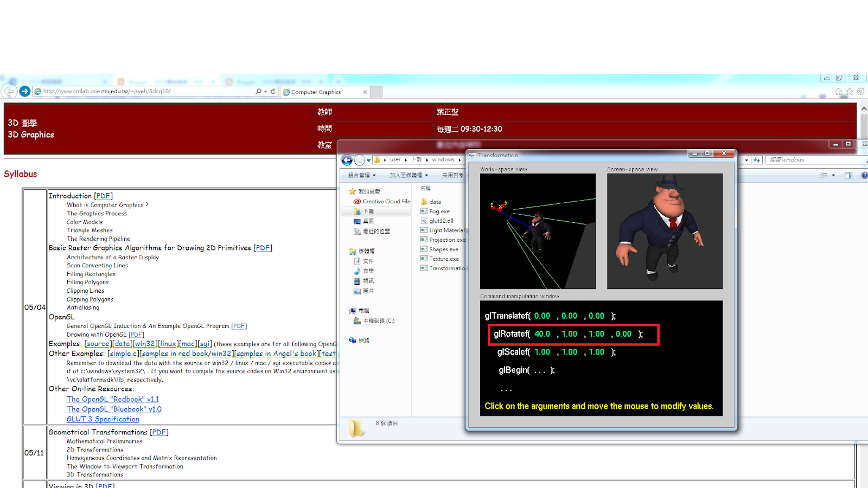Screen dimensions: 868x488
Task: Open Explorer help button
Action: coord(864,175)
